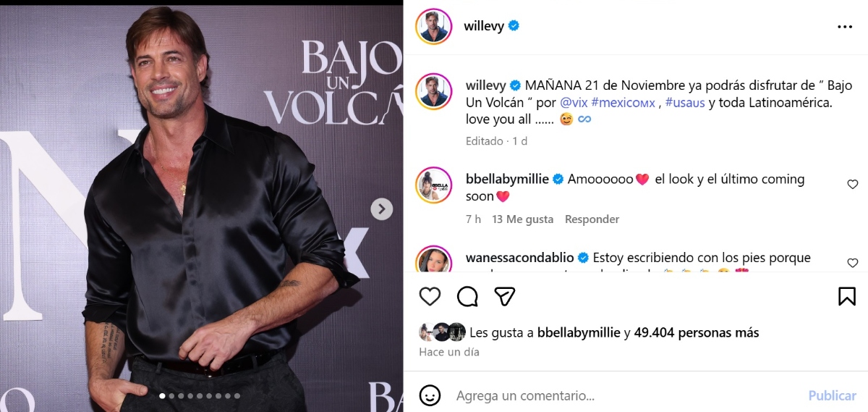Share the post with paper plane icon

[505, 296]
